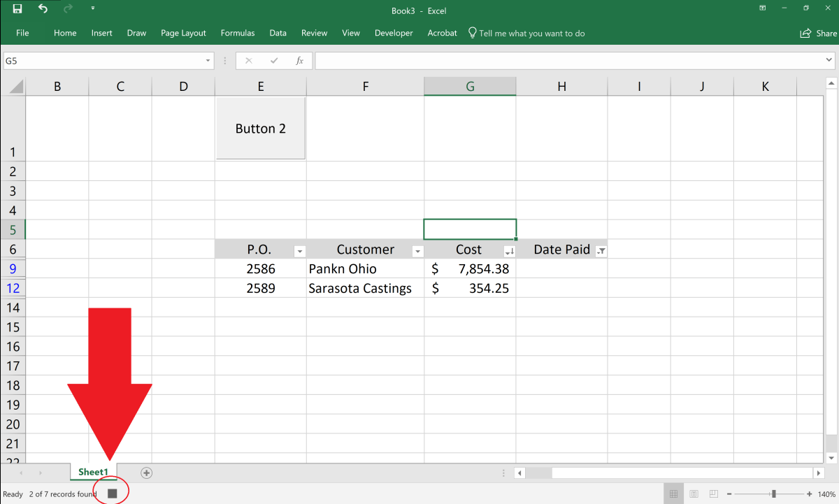This screenshot has height=504, width=839.
Task: Select Normal view in the status bar
Action: [x=673, y=493]
